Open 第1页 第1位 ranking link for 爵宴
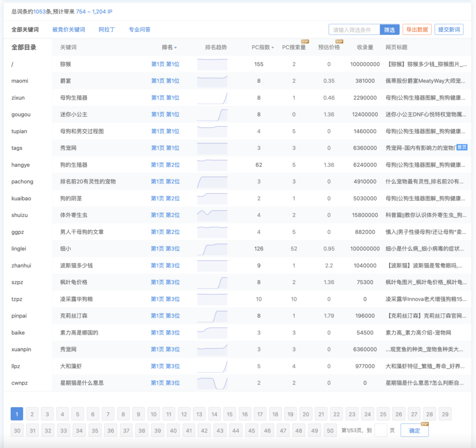The height and width of the screenshot is (448, 476). click(x=165, y=81)
